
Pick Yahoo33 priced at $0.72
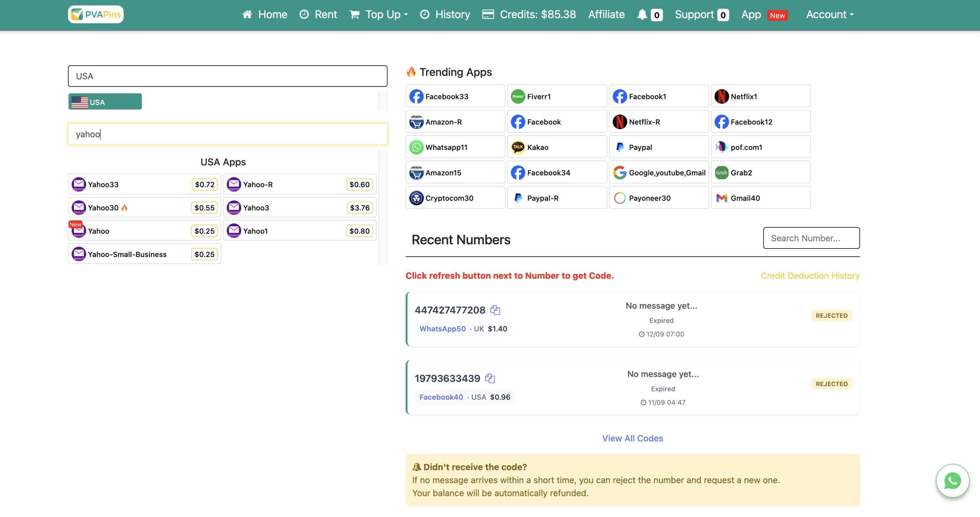tap(145, 184)
